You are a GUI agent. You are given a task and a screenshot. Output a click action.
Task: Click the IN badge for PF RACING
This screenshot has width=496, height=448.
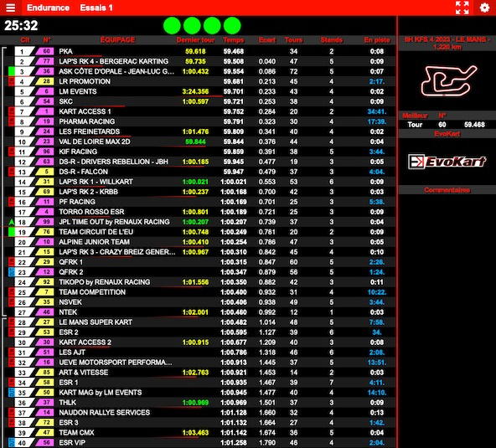point(12,202)
